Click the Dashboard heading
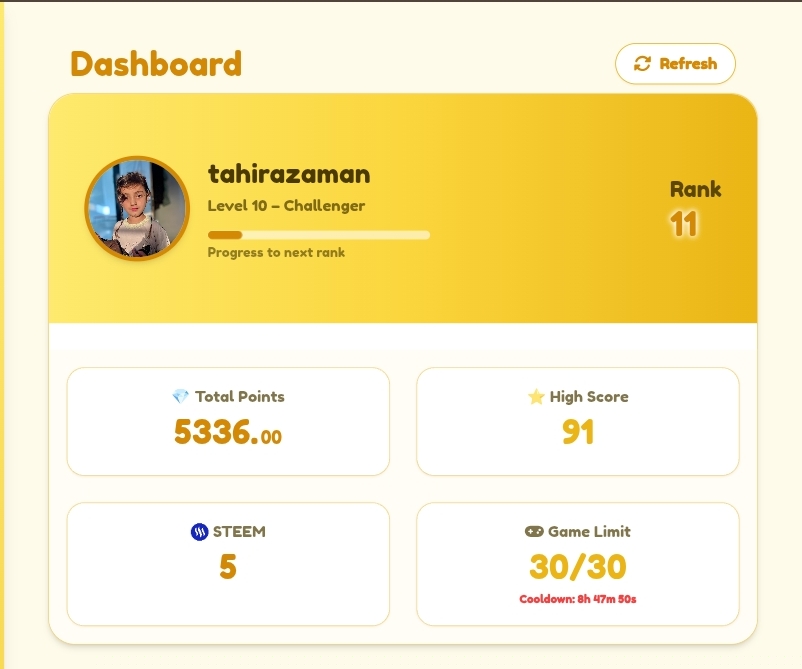 [x=156, y=64]
